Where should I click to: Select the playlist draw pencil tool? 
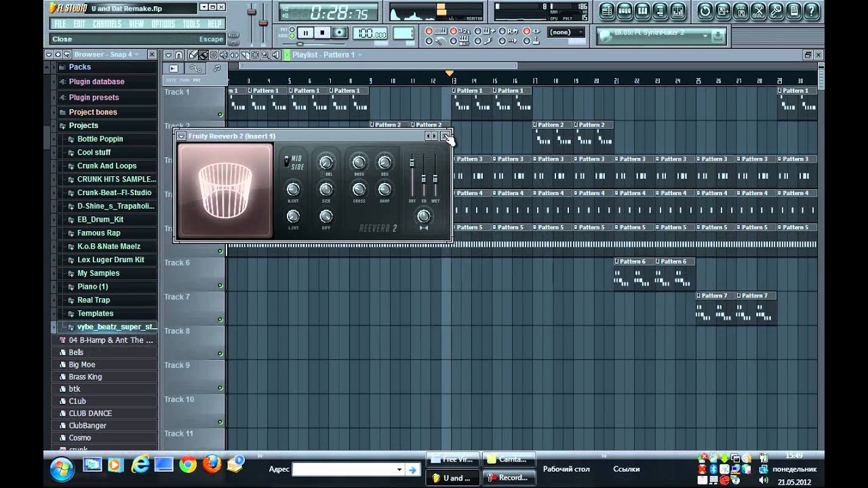point(193,55)
